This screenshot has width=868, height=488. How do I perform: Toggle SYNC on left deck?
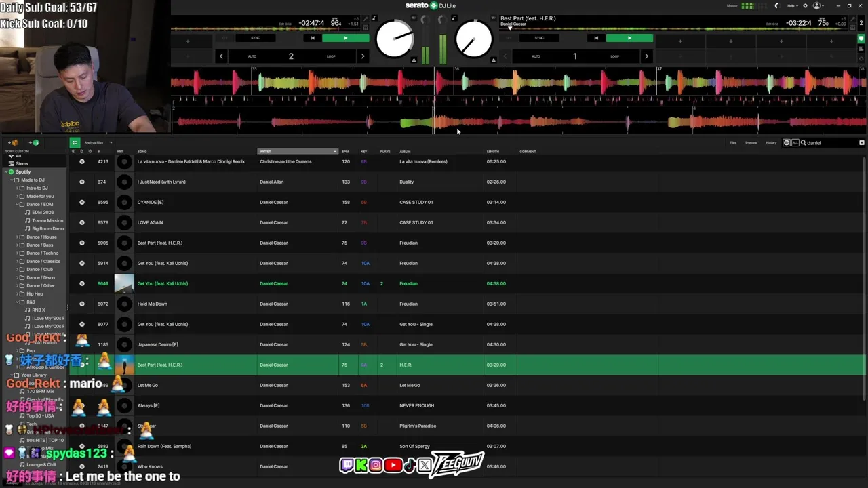[x=256, y=38]
